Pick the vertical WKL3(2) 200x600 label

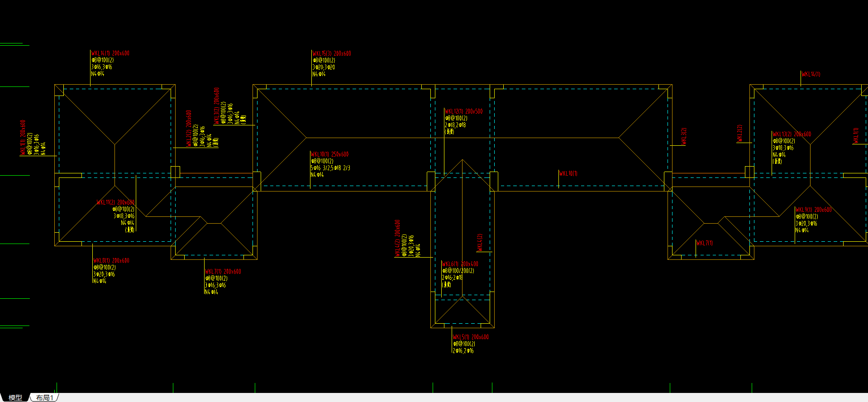216,106
